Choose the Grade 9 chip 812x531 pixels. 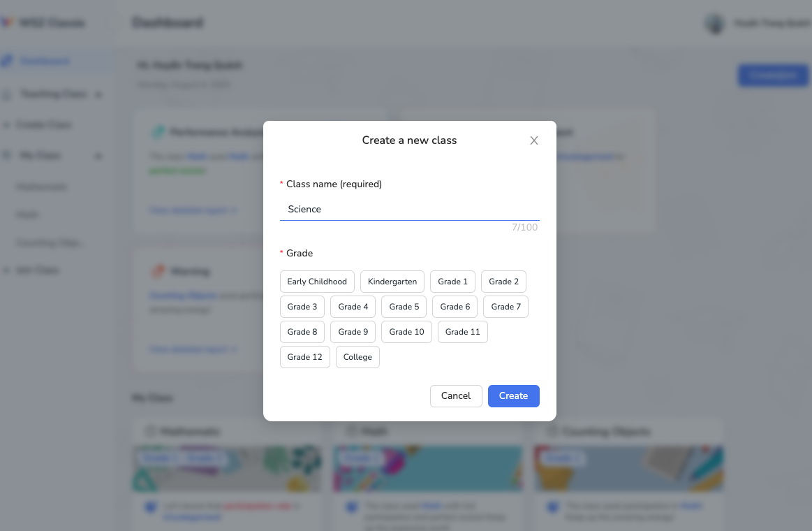click(353, 332)
